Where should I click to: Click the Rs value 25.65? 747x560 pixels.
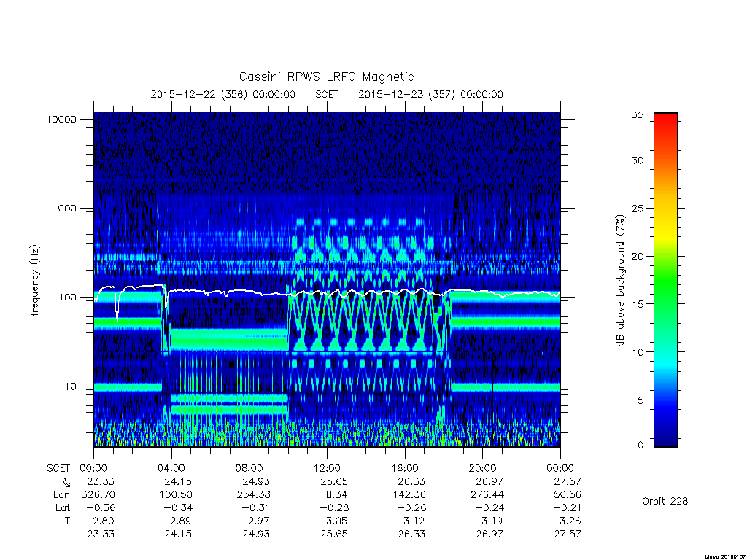334,482
